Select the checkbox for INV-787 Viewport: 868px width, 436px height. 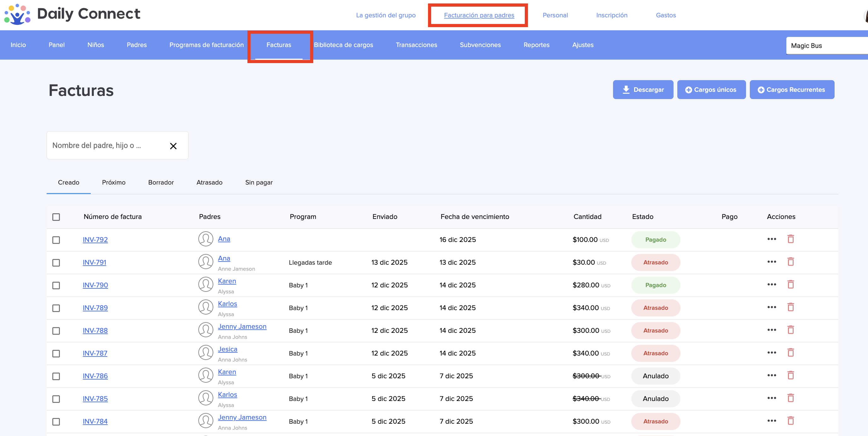(x=56, y=353)
